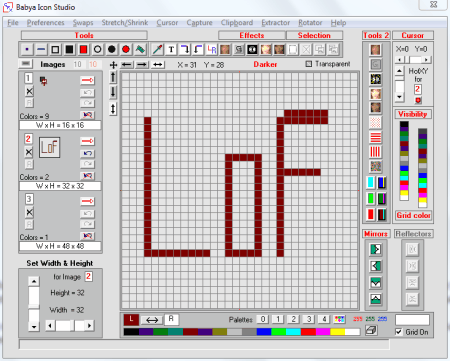This screenshot has height=361, width=450.
Task: Click the mirror right arrow icon
Action: tap(376, 249)
